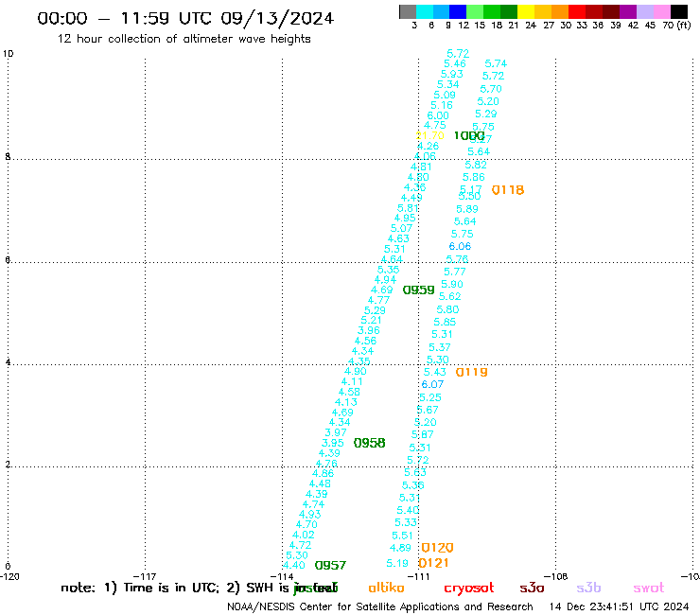Click the 5.46 wave height value

(455, 63)
